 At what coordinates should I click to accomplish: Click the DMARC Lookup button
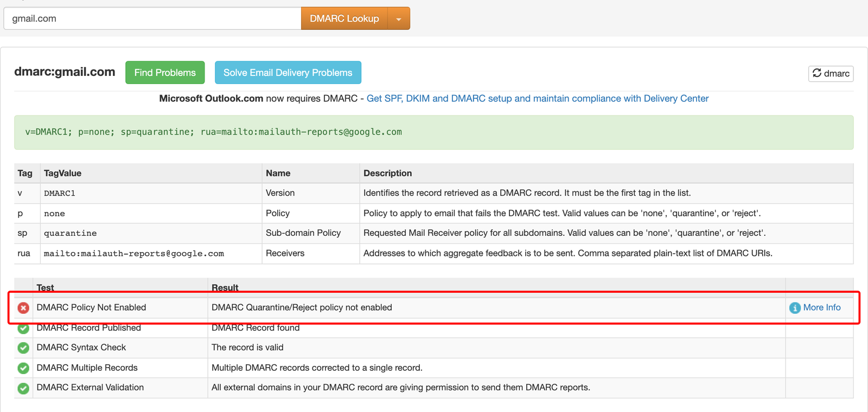pyautogui.click(x=344, y=18)
